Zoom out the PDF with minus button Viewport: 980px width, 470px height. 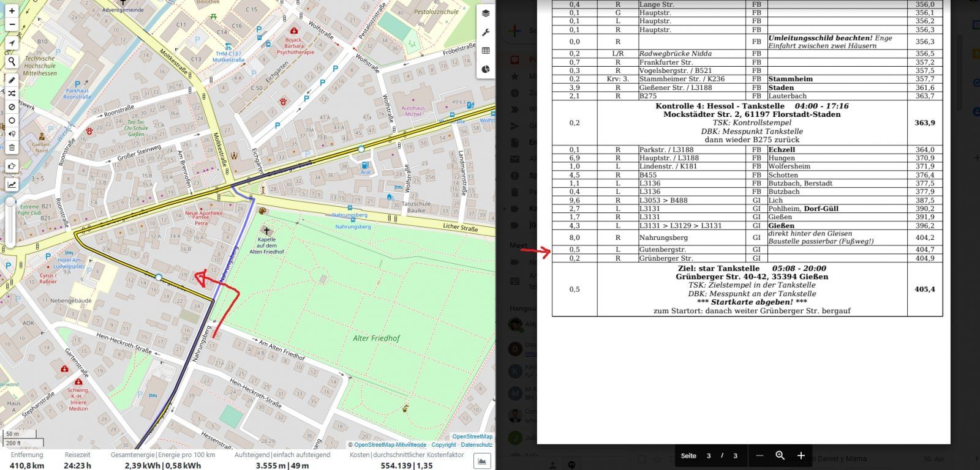[x=759, y=456]
